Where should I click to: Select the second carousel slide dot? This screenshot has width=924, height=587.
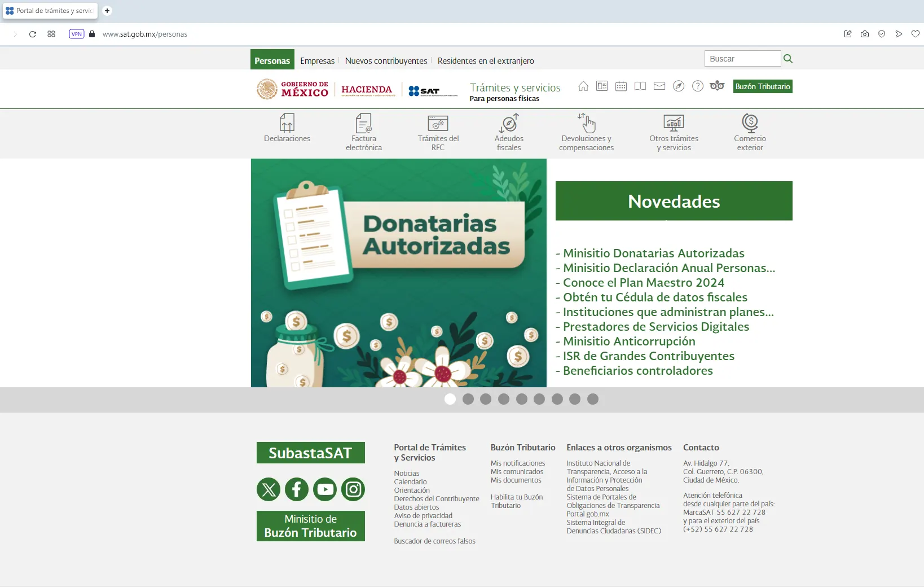(468, 399)
